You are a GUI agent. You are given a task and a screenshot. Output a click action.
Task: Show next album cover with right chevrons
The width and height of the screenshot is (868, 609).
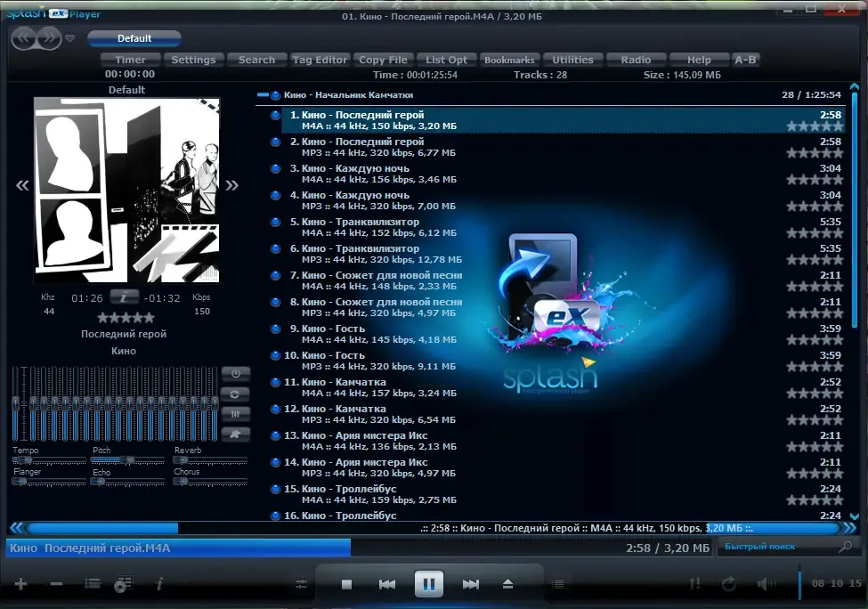point(232,185)
